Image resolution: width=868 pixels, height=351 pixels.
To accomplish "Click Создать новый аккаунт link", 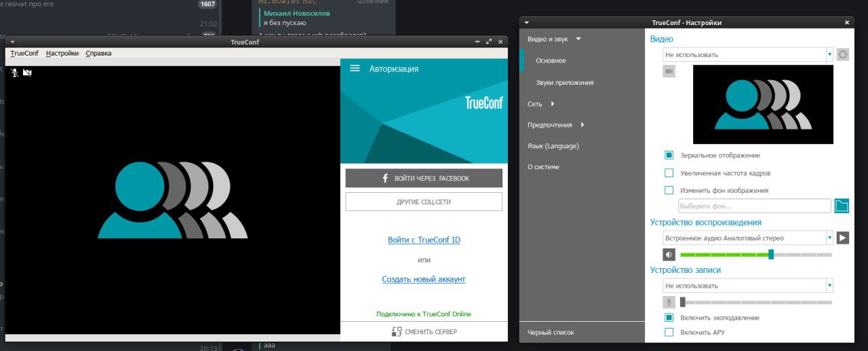I will pos(424,279).
